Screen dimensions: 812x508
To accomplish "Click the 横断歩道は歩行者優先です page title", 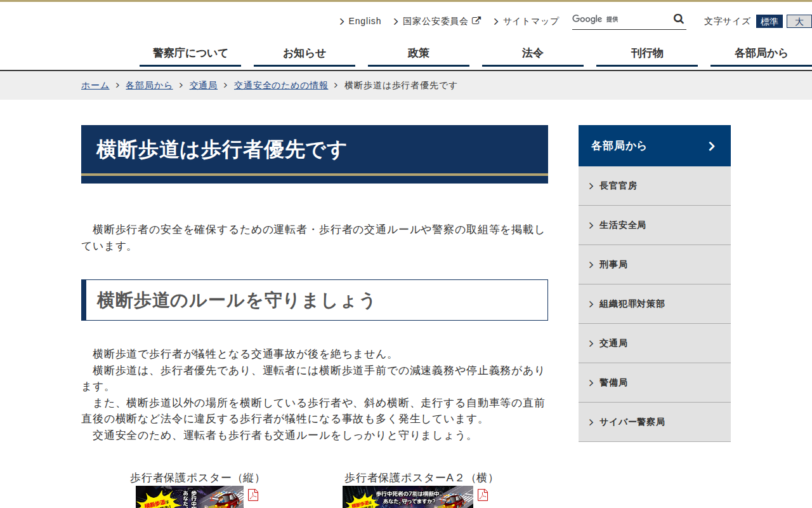I will click(221, 150).
